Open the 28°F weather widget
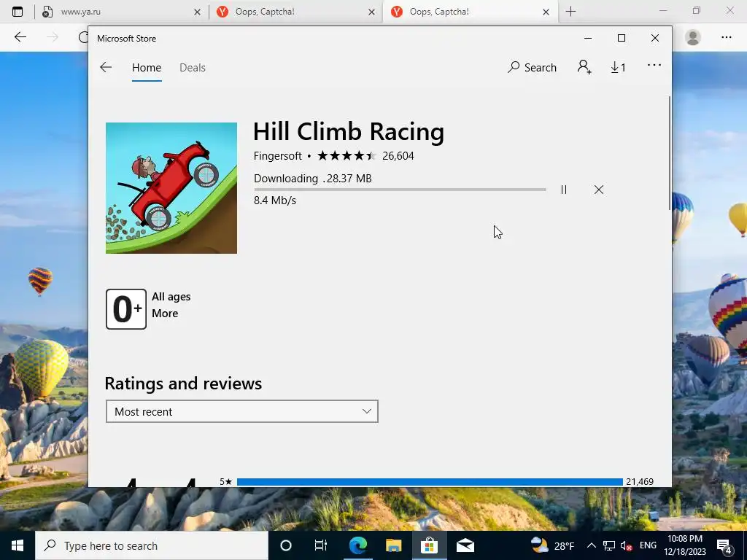The image size is (747, 560). point(553,545)
